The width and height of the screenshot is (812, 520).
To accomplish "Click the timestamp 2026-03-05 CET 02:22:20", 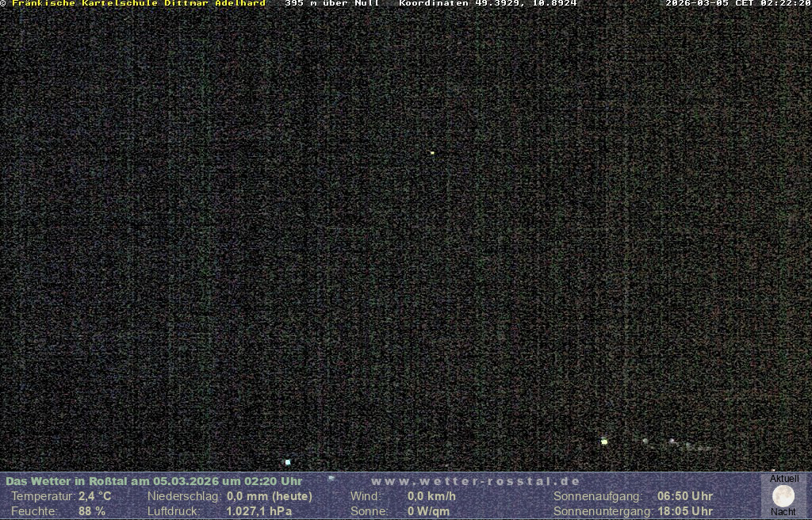I will [737, 3].
